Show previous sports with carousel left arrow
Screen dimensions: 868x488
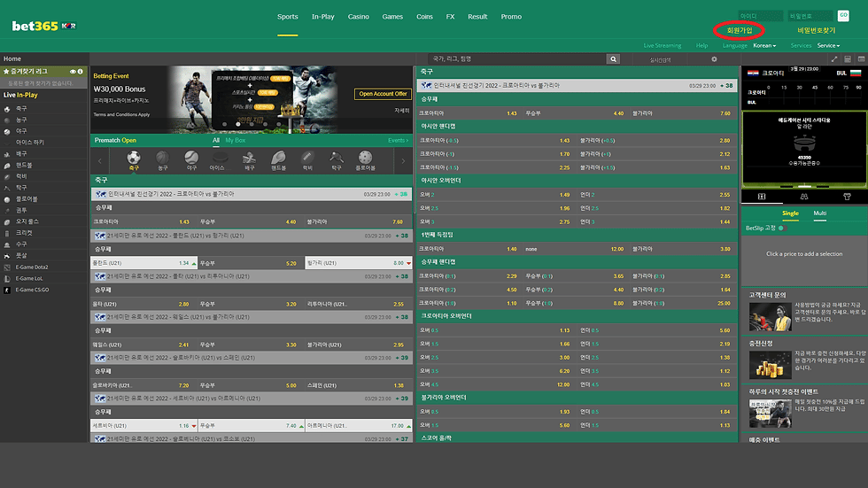click(x=100, y=161)
